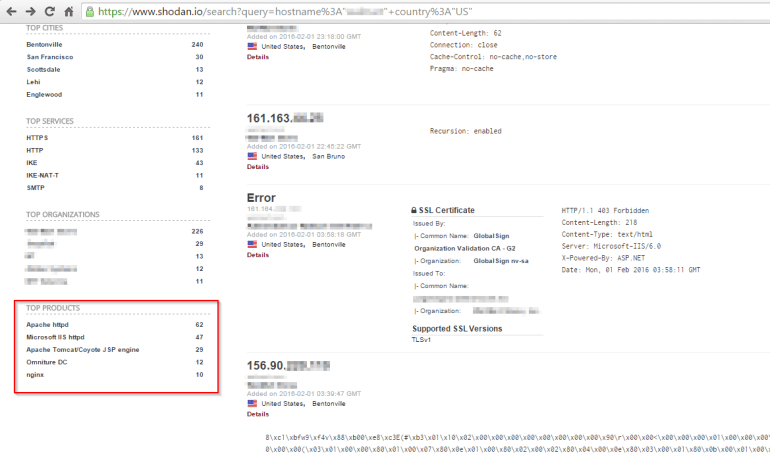Viewport: 770px width, 463px height.
Task: Click the browser back arrow
Action: 10,12
